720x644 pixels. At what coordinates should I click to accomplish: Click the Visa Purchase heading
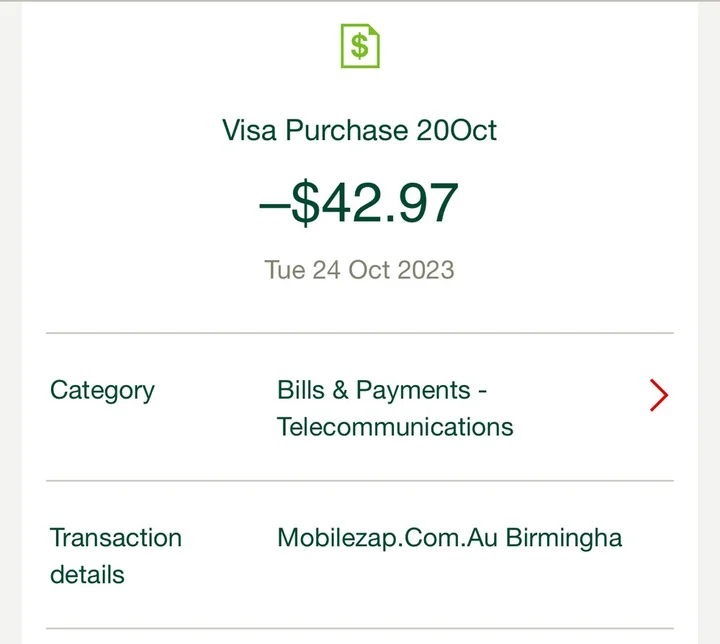[359, 130]
